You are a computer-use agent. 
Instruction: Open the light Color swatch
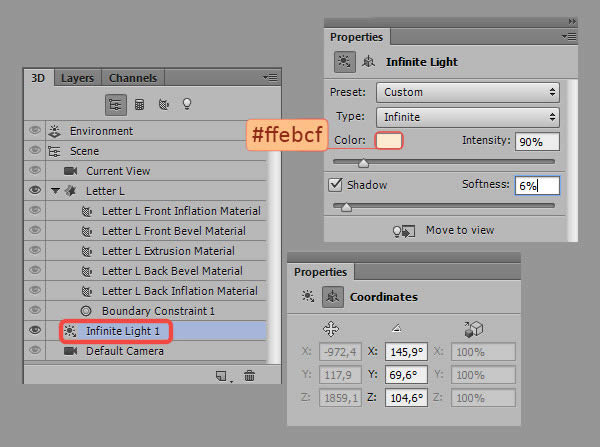389,140
